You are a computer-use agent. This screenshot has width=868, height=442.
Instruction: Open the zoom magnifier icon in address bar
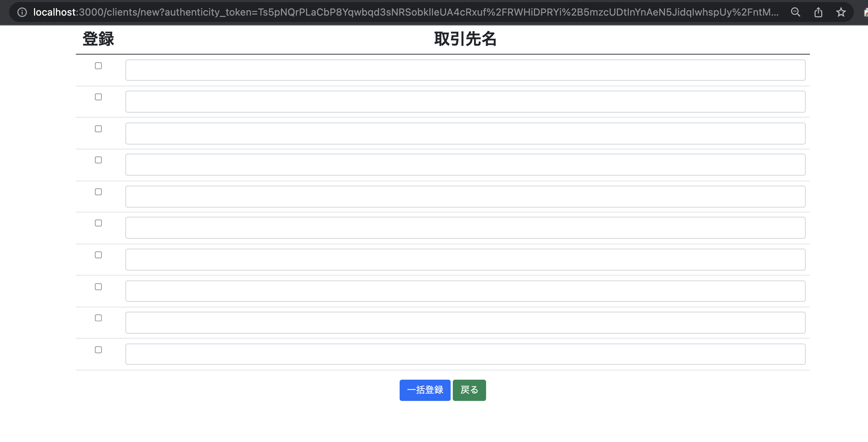pos(795,12)
